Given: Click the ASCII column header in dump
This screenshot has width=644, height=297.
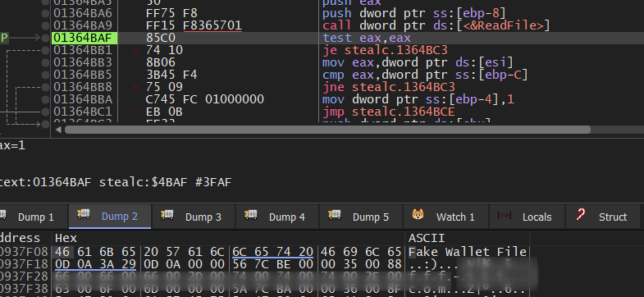Looking at the screenshot, I should click(427, 238).
